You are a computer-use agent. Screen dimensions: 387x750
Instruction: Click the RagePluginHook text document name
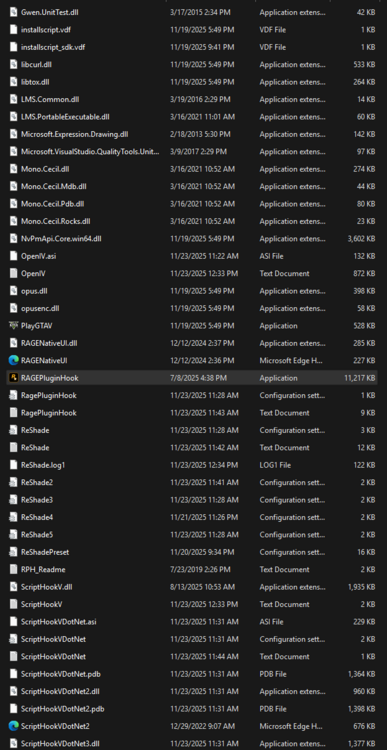point(49,413)
